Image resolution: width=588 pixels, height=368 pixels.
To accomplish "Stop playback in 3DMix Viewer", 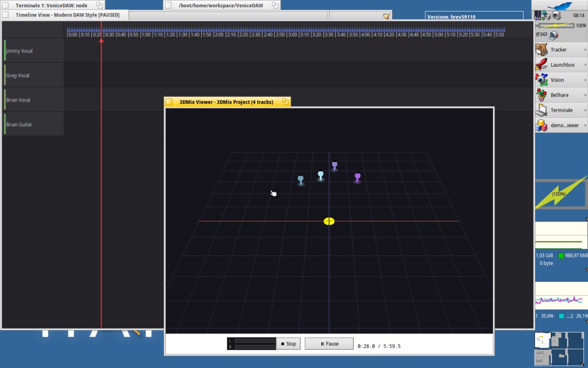I will pos(288,344).
